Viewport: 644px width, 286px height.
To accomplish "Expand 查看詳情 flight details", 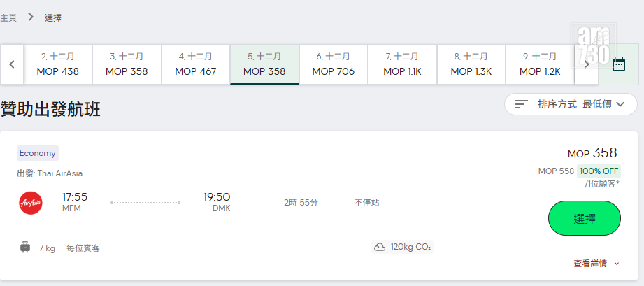I will 596,264.
